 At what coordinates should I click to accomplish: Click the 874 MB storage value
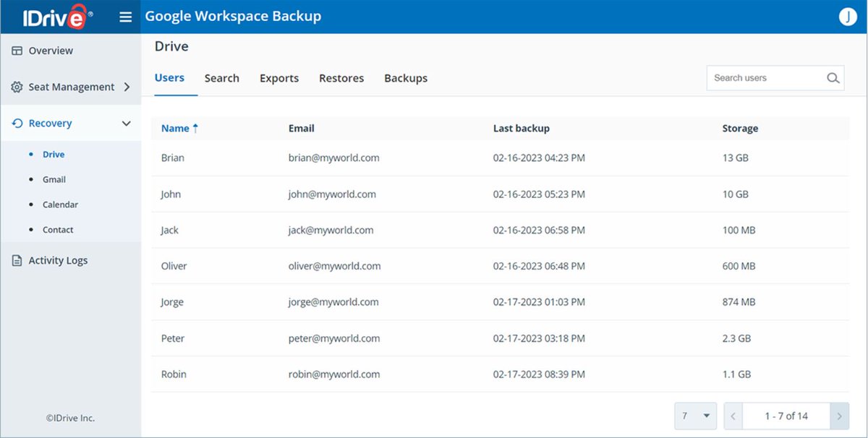[739, 302]
